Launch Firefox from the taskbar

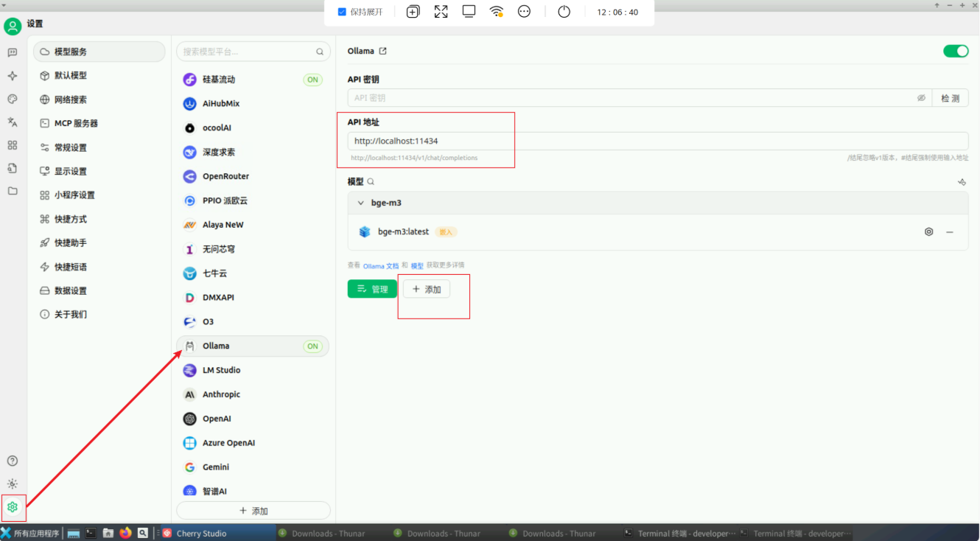pos(125,533)
